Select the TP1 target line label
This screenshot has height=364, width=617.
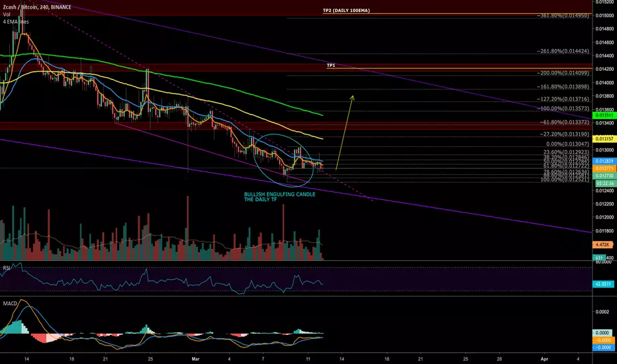331,66
